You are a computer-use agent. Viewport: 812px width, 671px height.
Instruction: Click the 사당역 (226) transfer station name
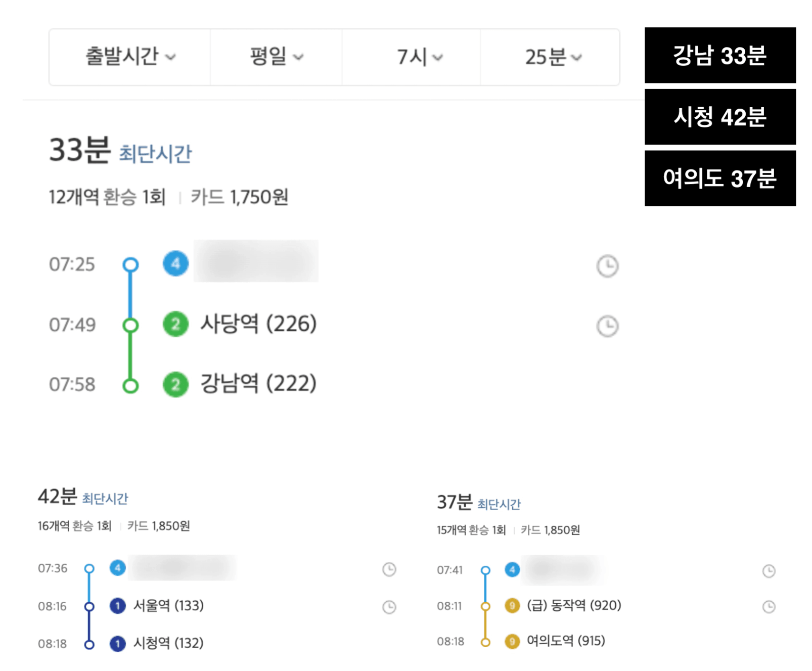258,324
